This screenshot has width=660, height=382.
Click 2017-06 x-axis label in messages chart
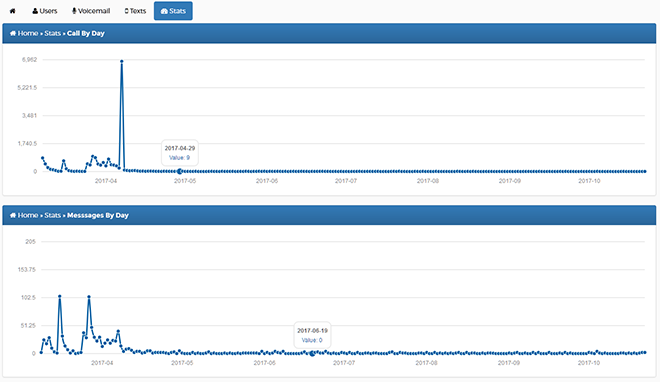click(264, 363)
